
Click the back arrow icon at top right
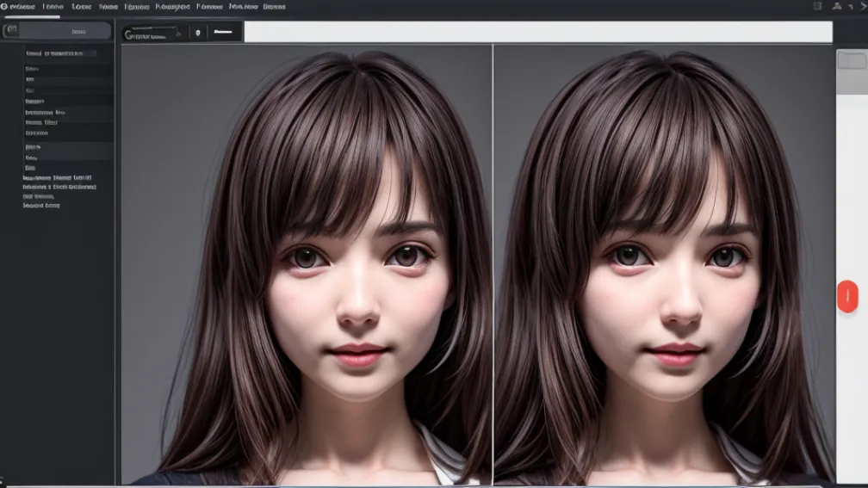[852, 6]
